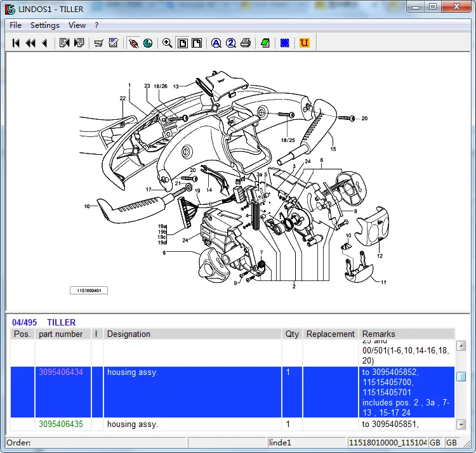Click the magnifier zoom-in icon
Viewport: 476px width, 453px height.
168,43
